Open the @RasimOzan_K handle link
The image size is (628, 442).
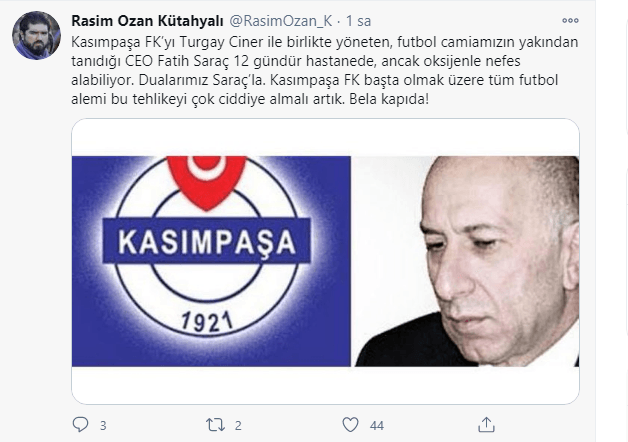coord(281,21)
